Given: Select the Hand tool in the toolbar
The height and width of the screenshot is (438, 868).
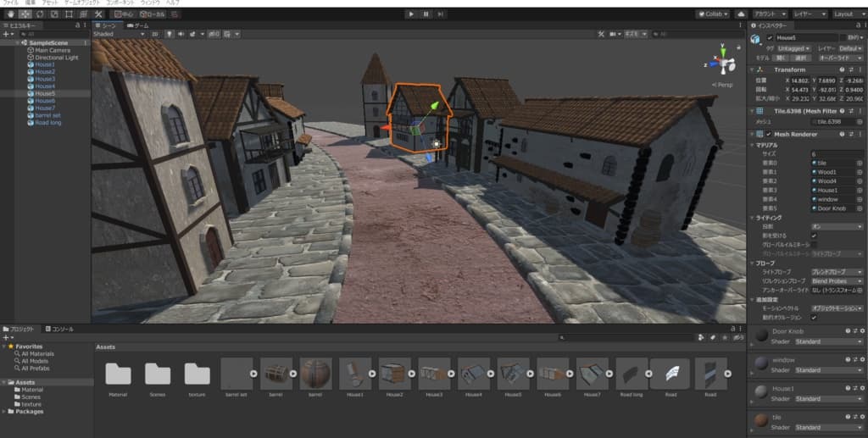Looking at the screenshot, I should point(9,14).
